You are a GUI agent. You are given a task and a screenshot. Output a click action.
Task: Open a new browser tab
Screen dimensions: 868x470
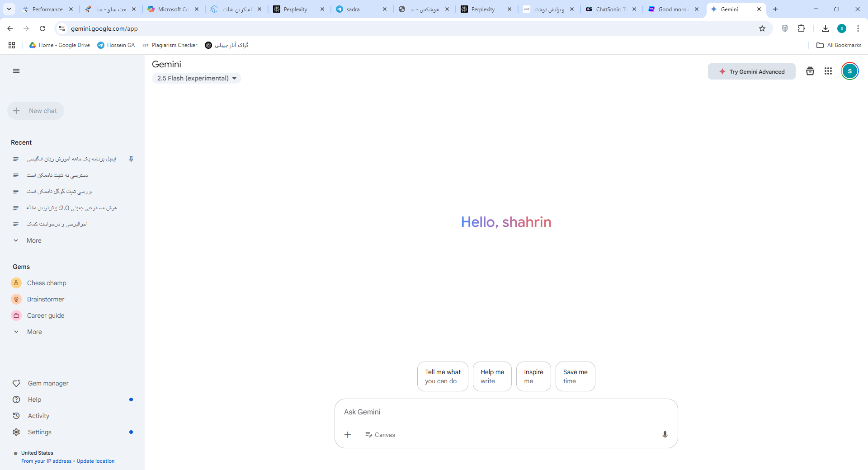coord(775,9)
